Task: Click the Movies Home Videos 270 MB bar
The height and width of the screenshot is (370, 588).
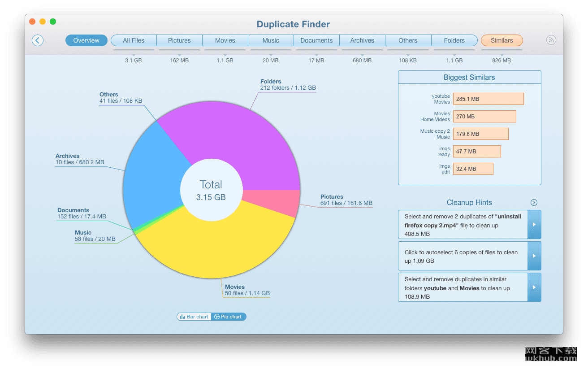Action: (x=484, y=117)
